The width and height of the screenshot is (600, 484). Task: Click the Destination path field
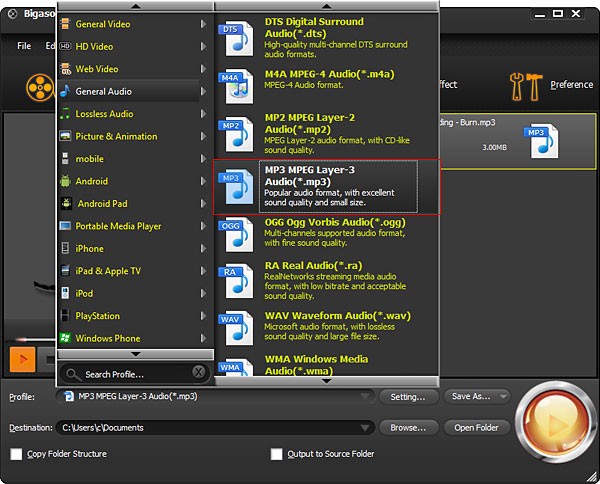(x=216, y=427)
